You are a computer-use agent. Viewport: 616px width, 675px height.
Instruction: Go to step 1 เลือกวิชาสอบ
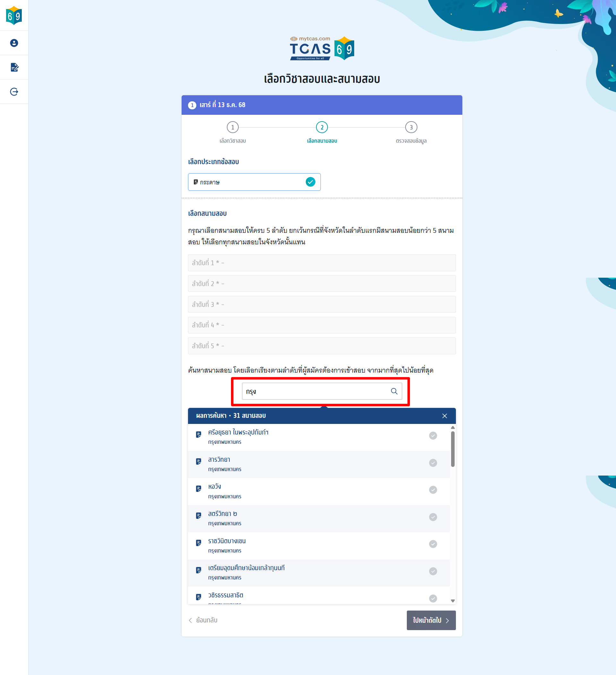(x=233, y=127)
